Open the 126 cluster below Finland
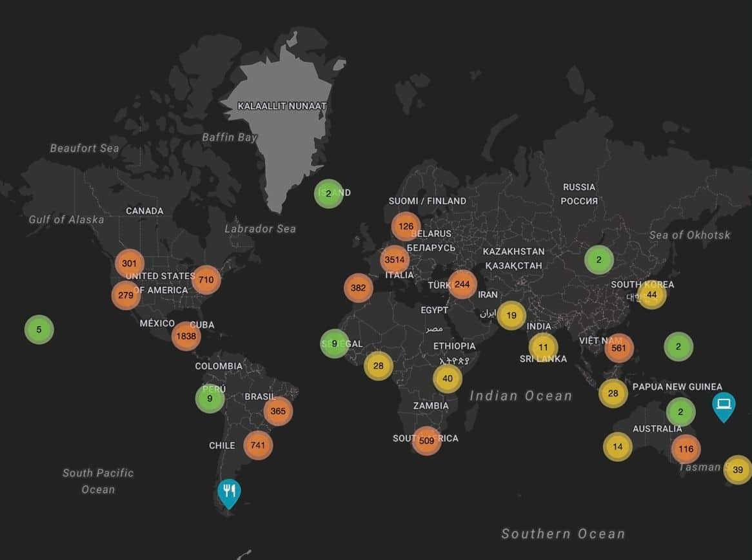 406,226
